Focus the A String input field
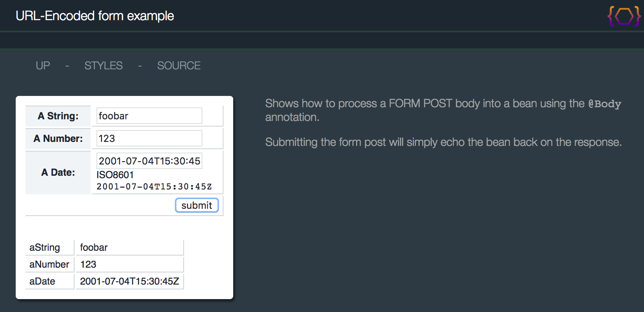The height and width of the screenshot is (312, 644). tap(149, 116)
